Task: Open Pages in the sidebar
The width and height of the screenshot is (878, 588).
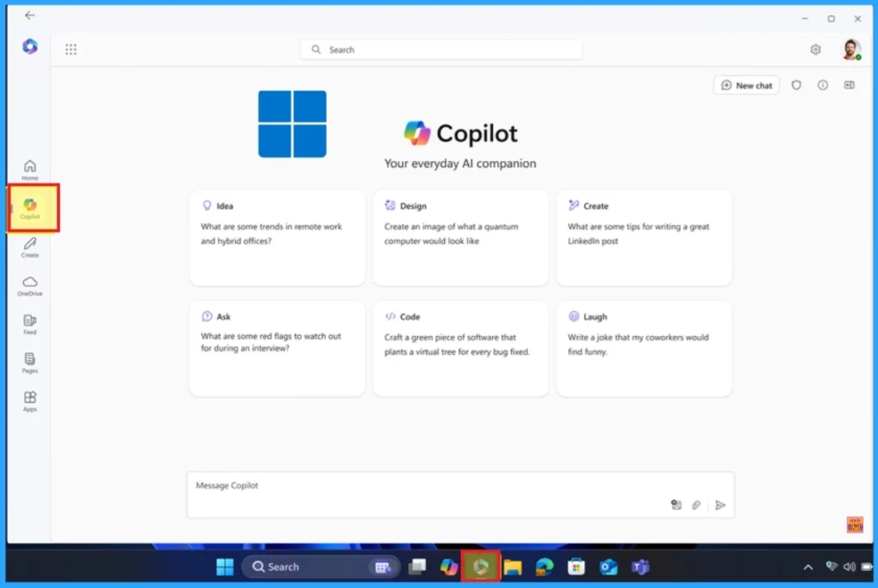Action: (x=30, y=363)
